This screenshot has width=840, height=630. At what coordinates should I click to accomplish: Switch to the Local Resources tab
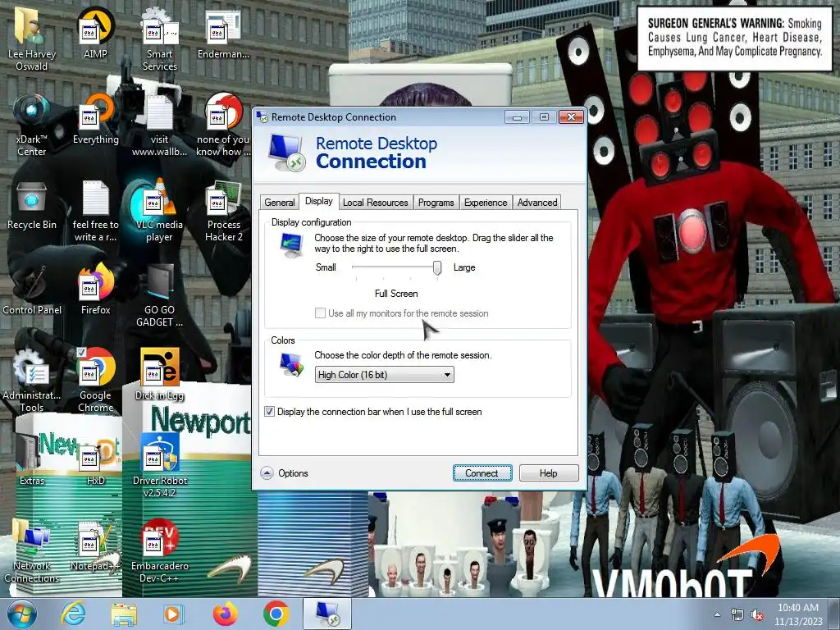pos(376,203)
